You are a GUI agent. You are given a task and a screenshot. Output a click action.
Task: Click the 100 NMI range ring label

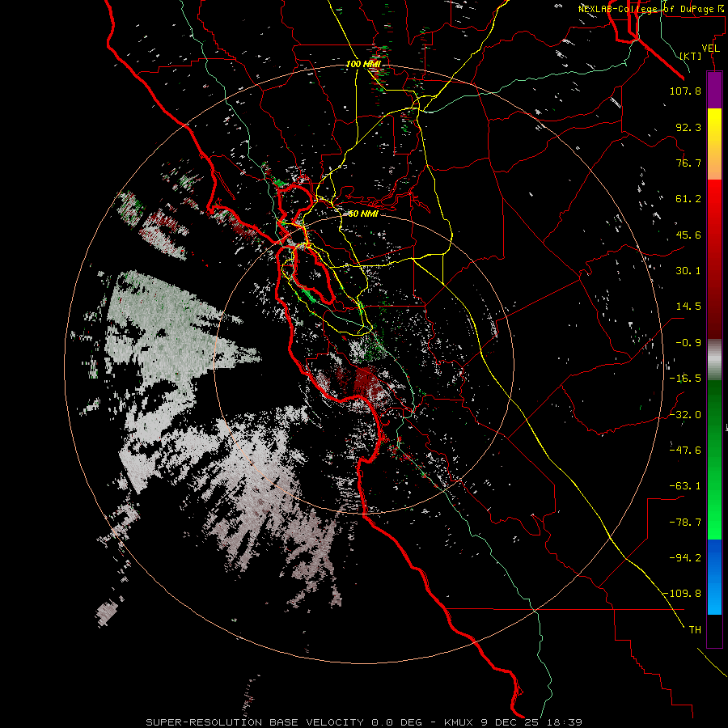pyautogui.click(x=363, y=64)
